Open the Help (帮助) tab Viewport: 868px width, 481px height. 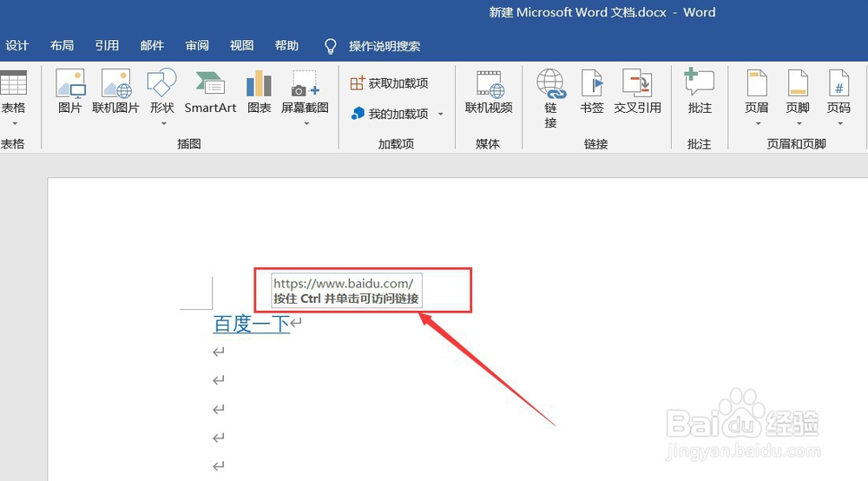(x=286, y=45)
